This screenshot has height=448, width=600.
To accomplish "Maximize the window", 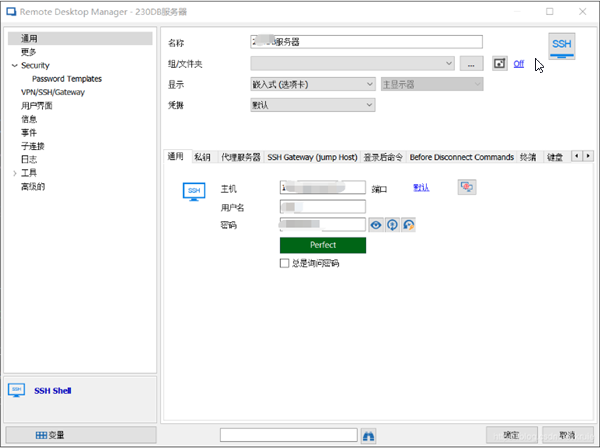I will [549, 12].
